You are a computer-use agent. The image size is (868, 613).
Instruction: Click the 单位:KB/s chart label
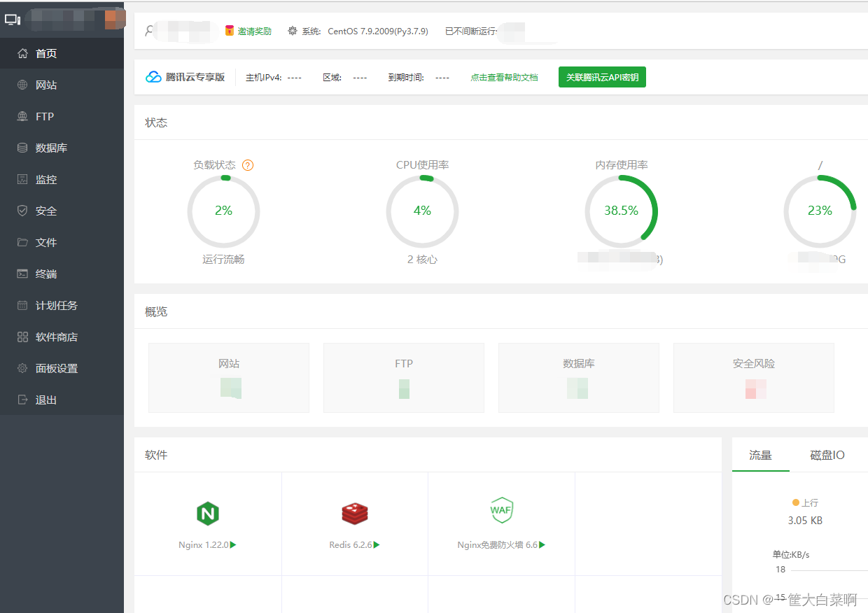[791, 554]
